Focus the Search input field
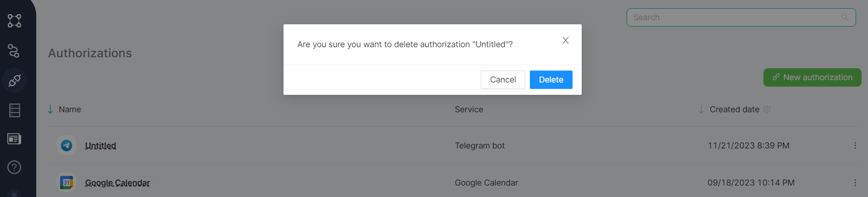 coord(734,17)
